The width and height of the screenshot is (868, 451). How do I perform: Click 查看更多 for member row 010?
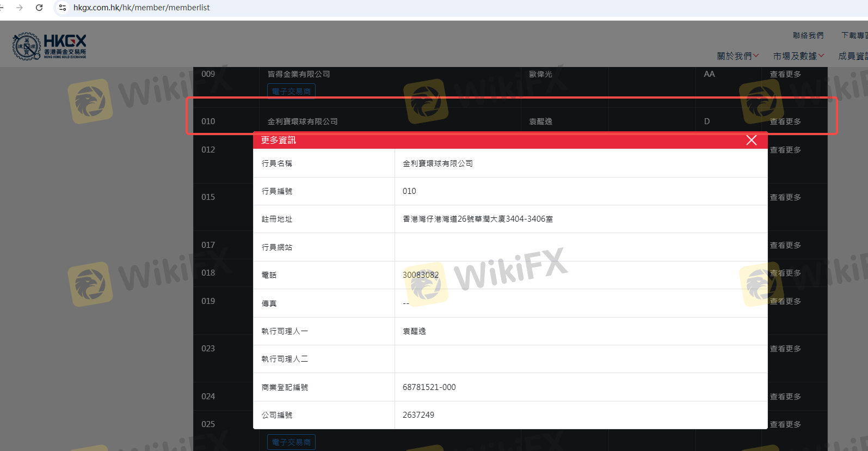[785, 121]
